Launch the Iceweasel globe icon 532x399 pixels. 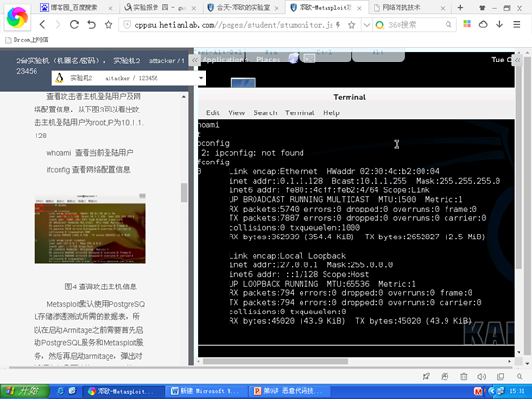point(293,59)
